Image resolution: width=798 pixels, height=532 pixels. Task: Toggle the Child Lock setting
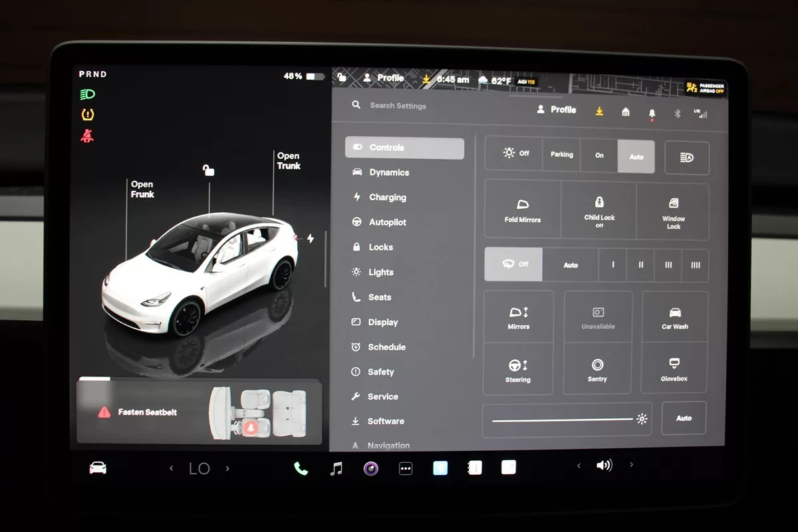click(x=599, y=209)
